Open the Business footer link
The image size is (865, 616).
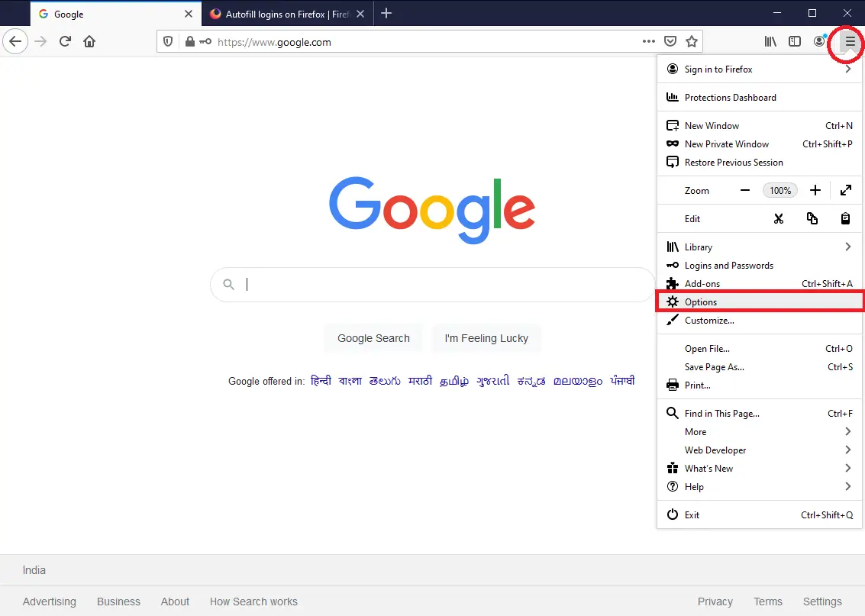(x=118, y=601)
